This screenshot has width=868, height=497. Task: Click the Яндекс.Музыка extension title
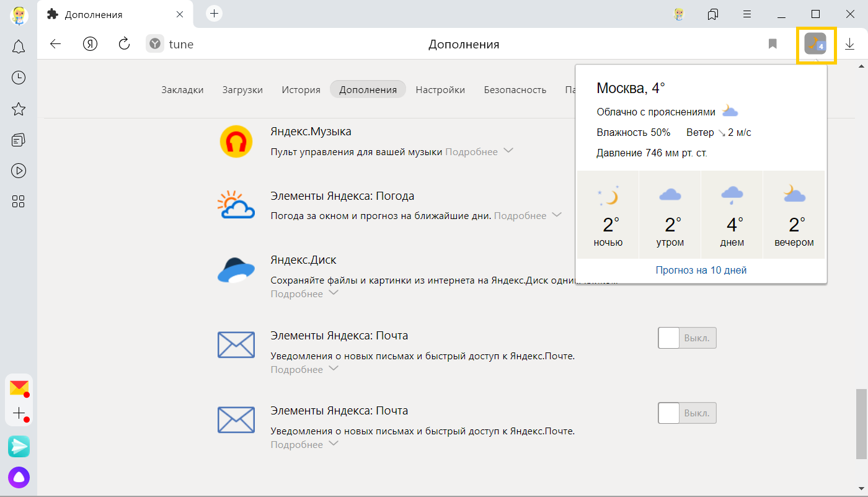[311, 132]
